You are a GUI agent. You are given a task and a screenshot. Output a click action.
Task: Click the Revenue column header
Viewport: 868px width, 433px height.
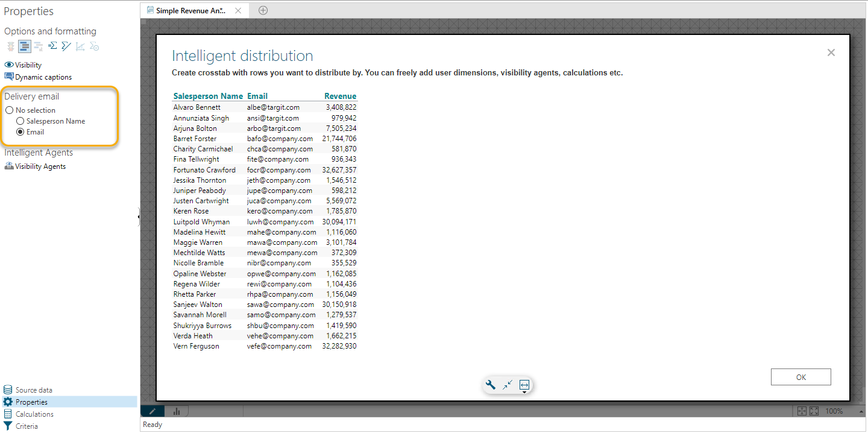click(x=341, y=96)
